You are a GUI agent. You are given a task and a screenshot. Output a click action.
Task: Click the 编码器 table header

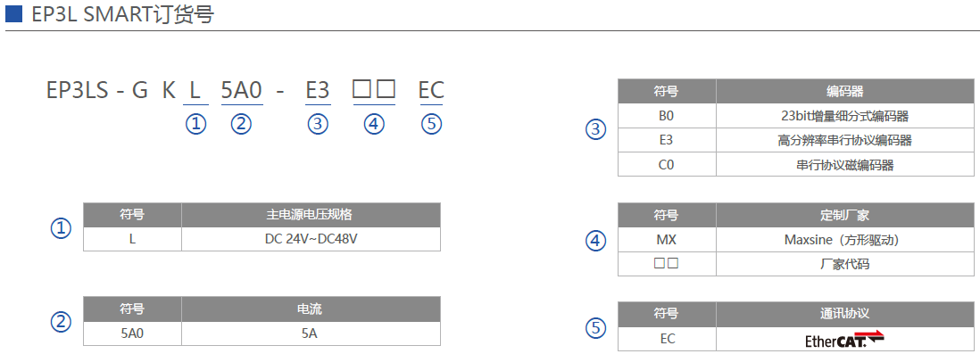coord(845,92)
